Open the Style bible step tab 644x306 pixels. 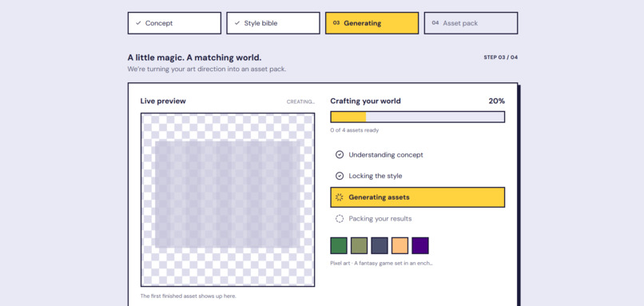[273, 23]
